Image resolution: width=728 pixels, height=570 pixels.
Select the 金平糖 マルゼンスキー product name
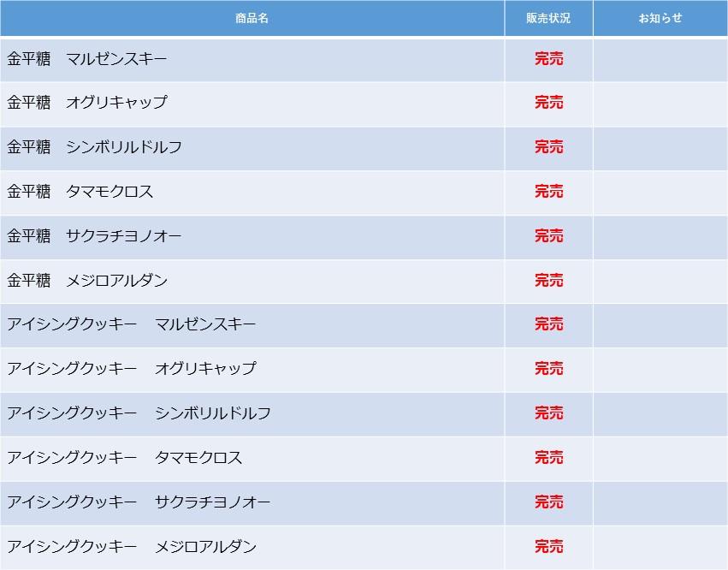point(86,59)
